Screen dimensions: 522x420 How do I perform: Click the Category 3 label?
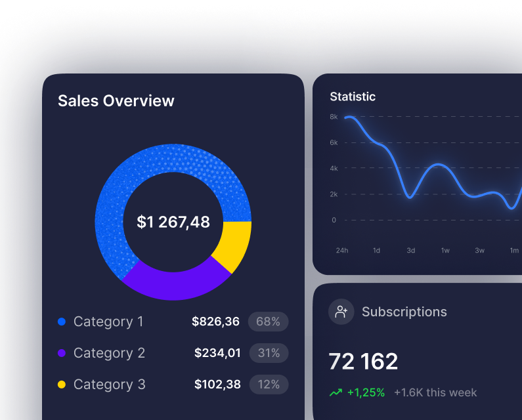[x=109, y=385]
